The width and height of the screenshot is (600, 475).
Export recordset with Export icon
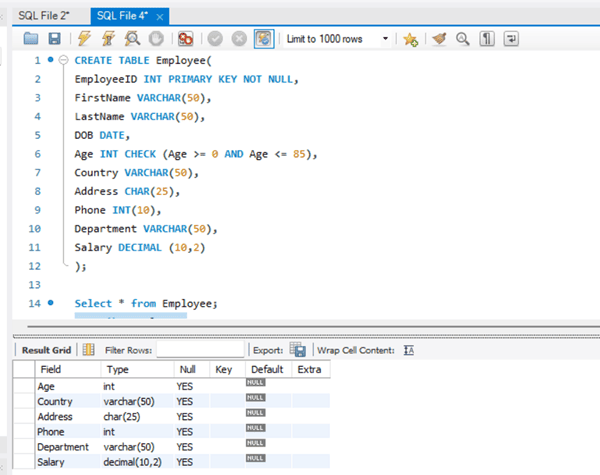pos(298,349)
